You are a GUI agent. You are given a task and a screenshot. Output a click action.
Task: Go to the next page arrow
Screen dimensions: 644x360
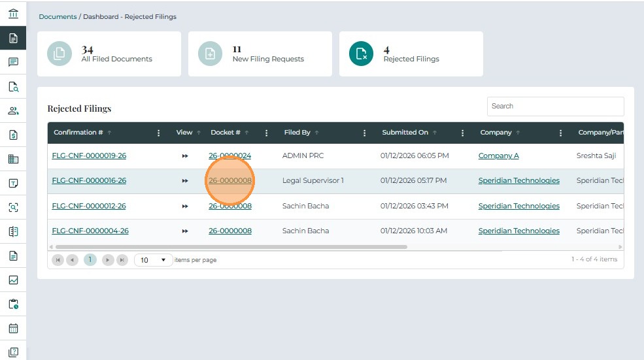tap(108, 260)
